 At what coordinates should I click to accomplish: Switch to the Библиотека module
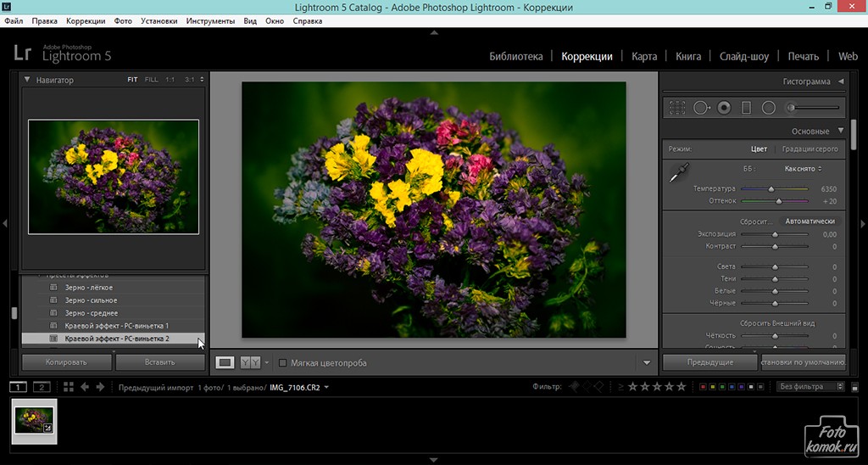click(x=516, y=57)
